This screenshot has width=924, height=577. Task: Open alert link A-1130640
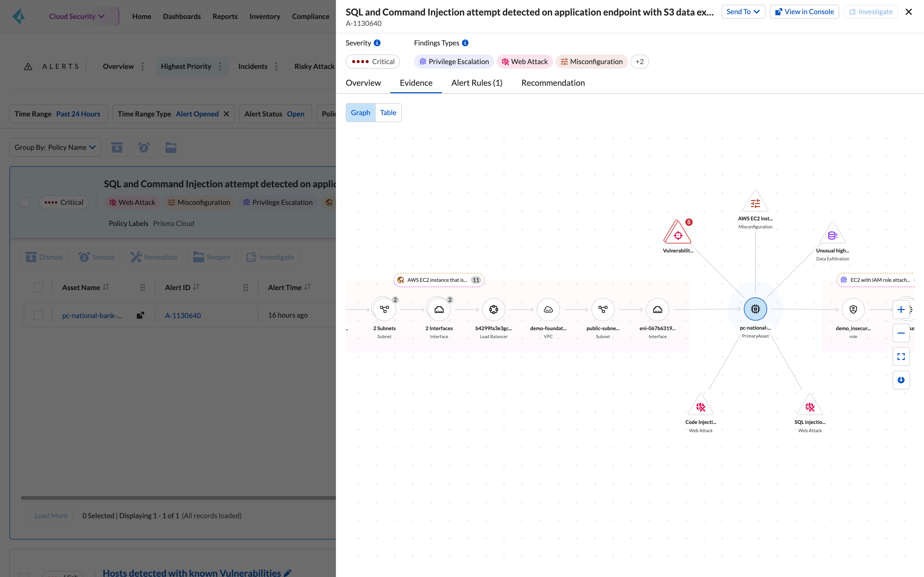183,315
